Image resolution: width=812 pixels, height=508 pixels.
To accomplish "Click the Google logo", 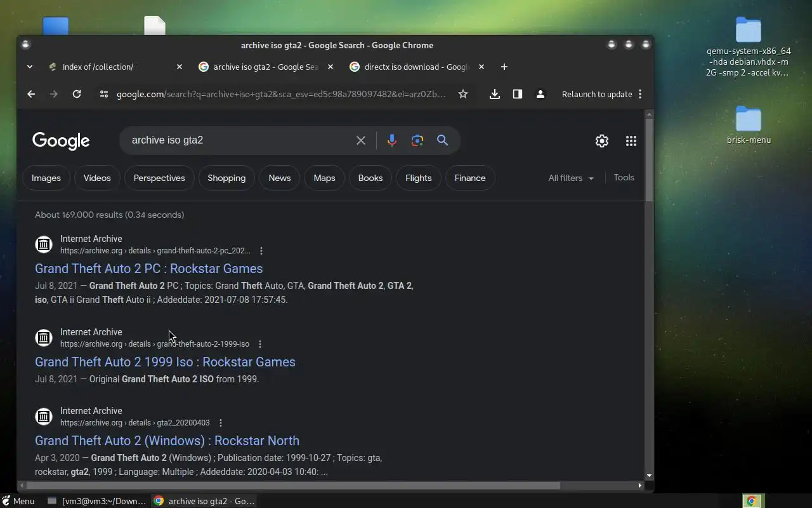I will [61, 141].
